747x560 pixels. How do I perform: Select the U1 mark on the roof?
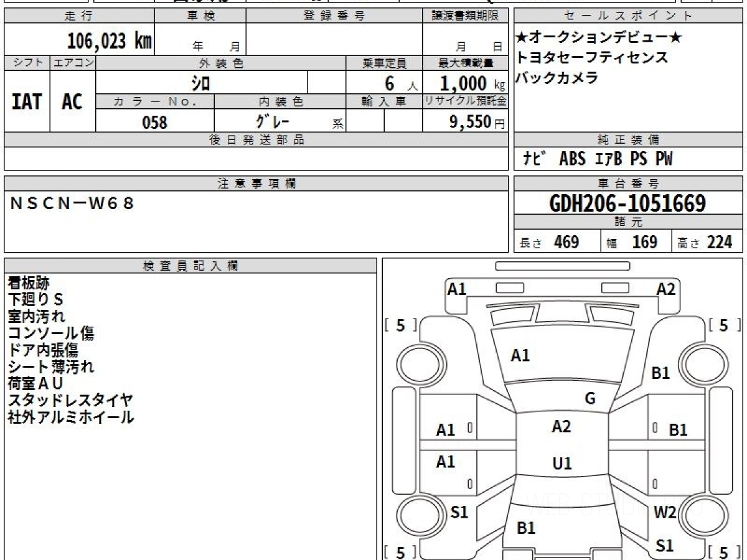(562, 464)
